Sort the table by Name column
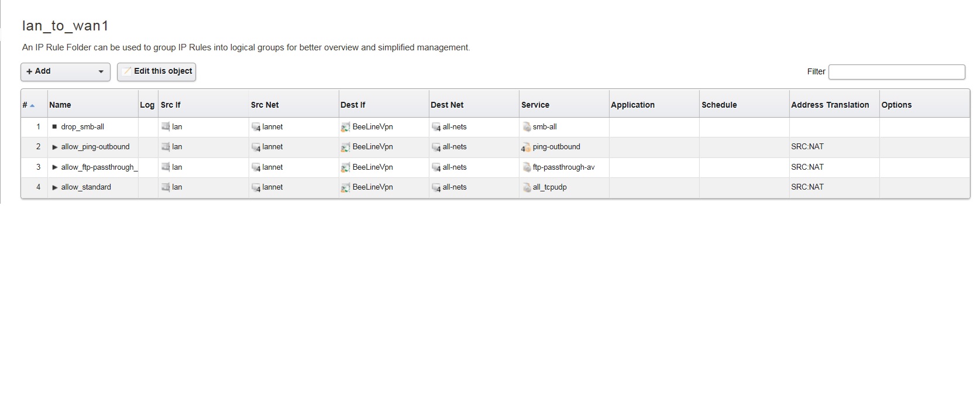The width and height of the screenshot is (980, 398). click(60, 105)
